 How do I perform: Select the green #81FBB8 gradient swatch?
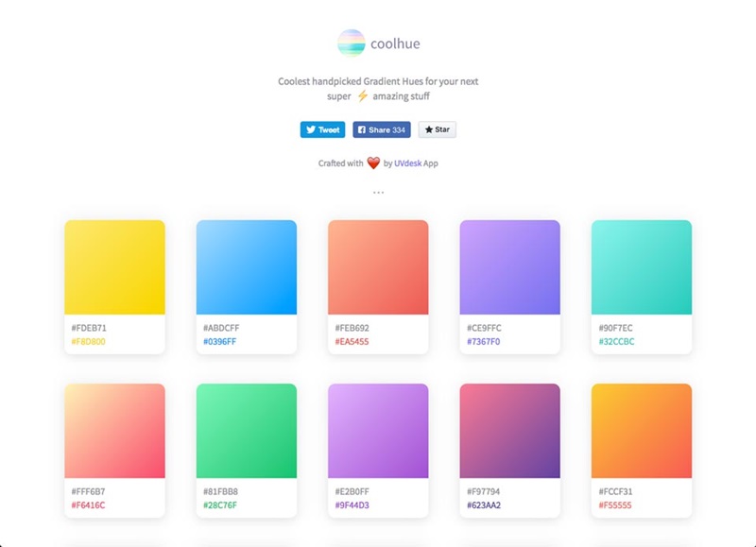(x=246, y=430)
